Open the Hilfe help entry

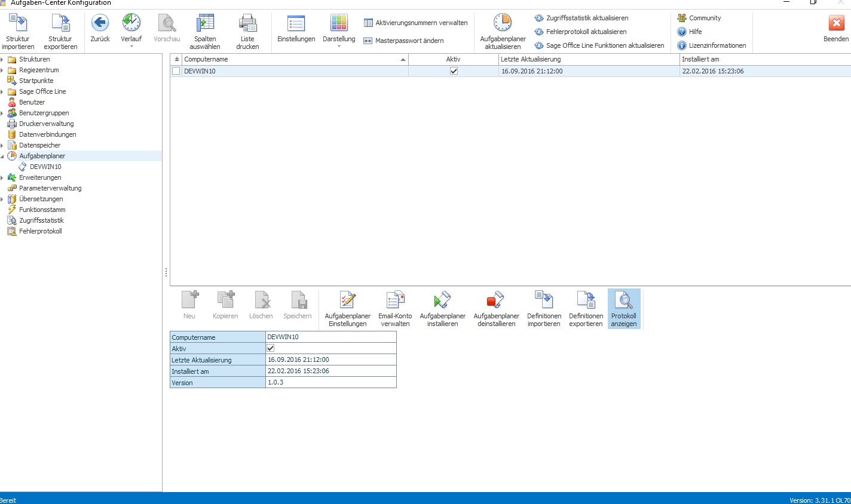690,32
